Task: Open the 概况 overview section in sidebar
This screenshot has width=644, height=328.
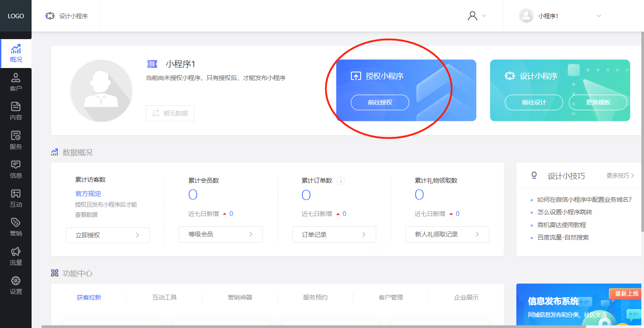Action: (x=16, y=53)
